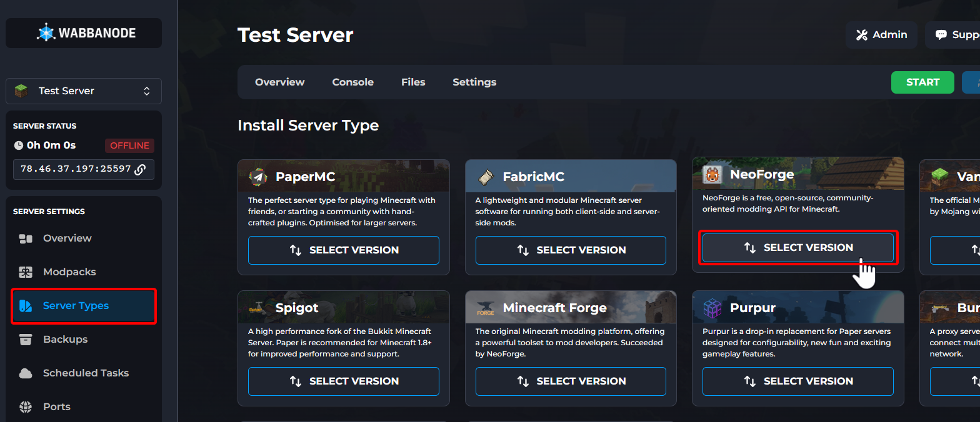Click the grass block server icon
The width and height of the screenshot is (980, 422).
coord(22,91)
